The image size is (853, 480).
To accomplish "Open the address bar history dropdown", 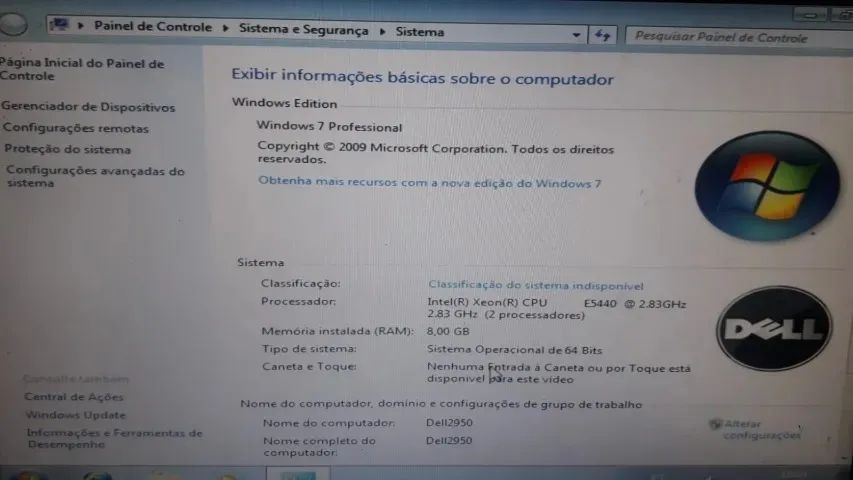I will (576, 35).
